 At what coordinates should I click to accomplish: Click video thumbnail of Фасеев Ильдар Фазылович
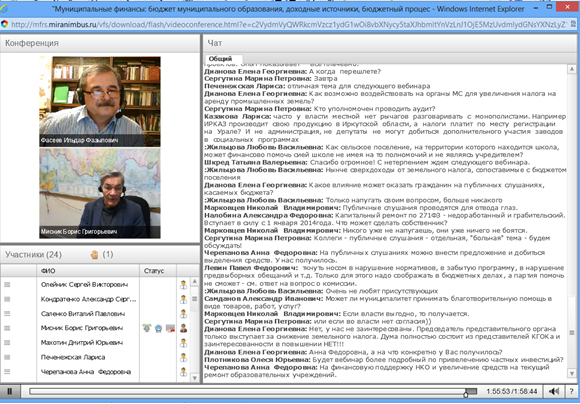(100, 101)
